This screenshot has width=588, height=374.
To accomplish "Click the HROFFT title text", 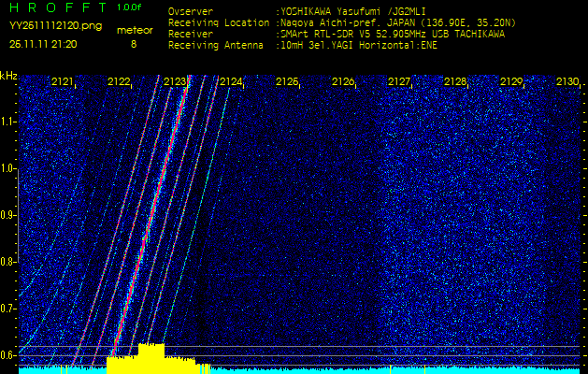I will click(x=52, y=7).
